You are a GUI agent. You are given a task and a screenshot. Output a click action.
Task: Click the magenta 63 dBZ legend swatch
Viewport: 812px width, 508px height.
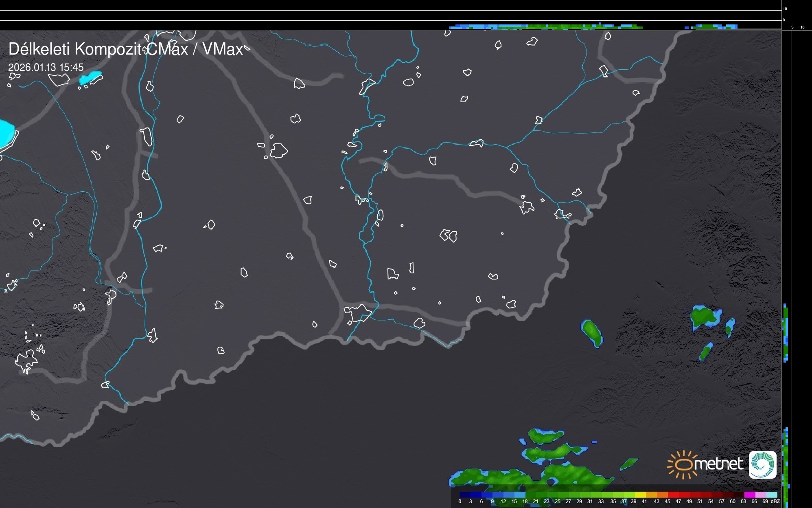click(x=749, y=495)
